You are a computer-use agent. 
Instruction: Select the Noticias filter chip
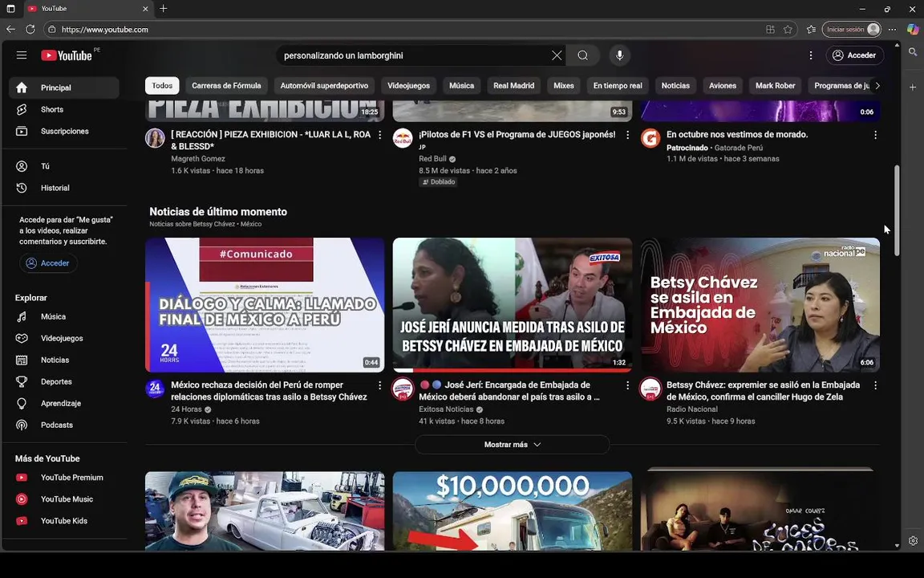point(675,86)
